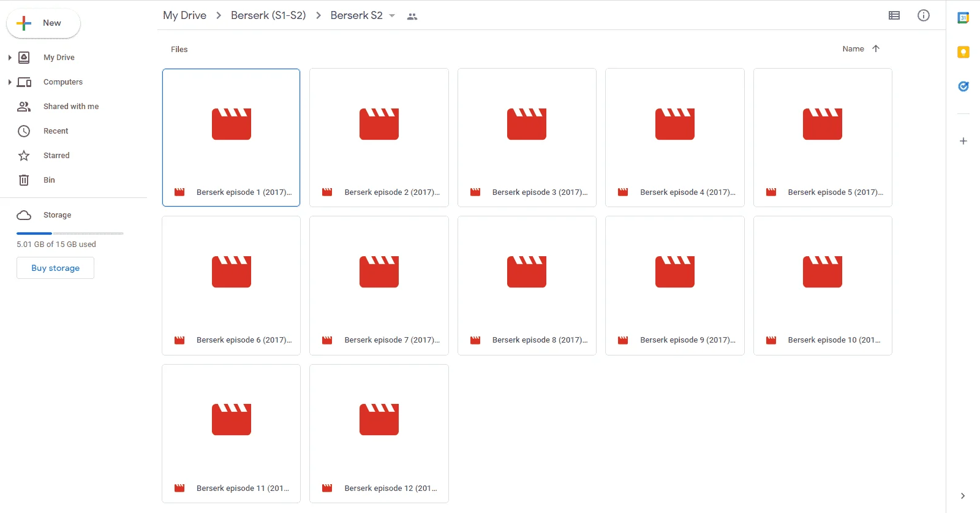Select Berserk episode 8 video thumbnail
Screen dimensions: 980x513
point(527,272)
